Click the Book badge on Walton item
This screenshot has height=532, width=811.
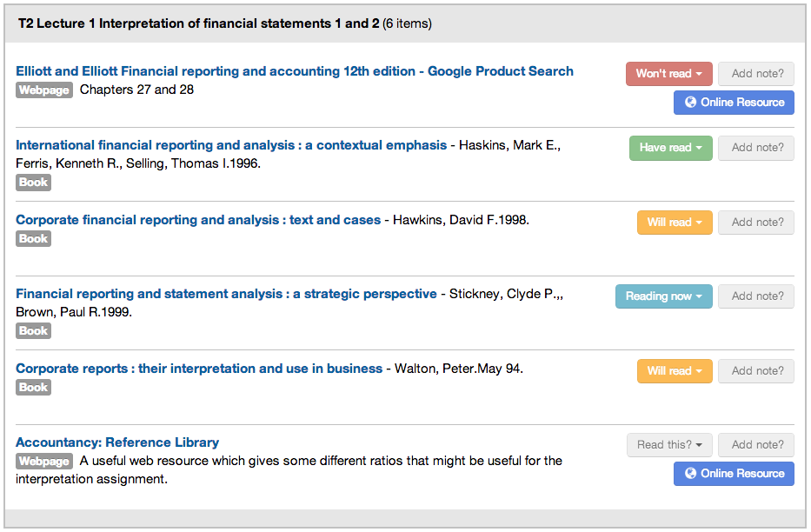32,387
